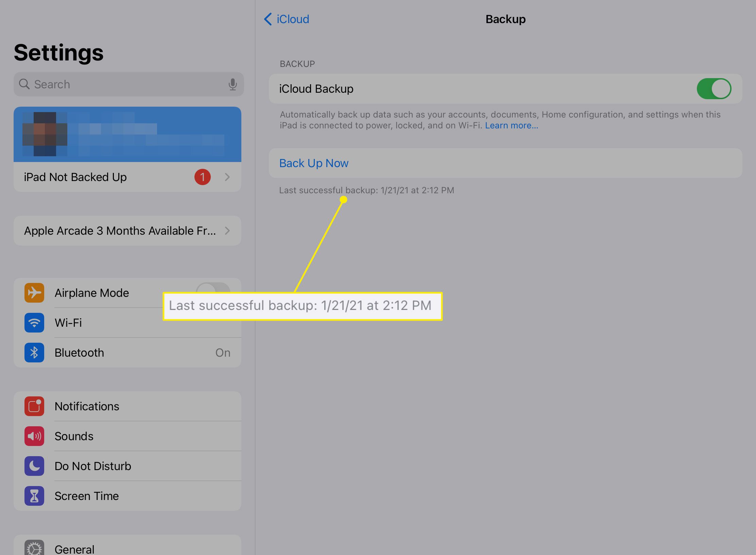Tap the blurred profile avatar
Image resolution: width=756 pixels, height=555 pixels.
[x=45, y=134]
